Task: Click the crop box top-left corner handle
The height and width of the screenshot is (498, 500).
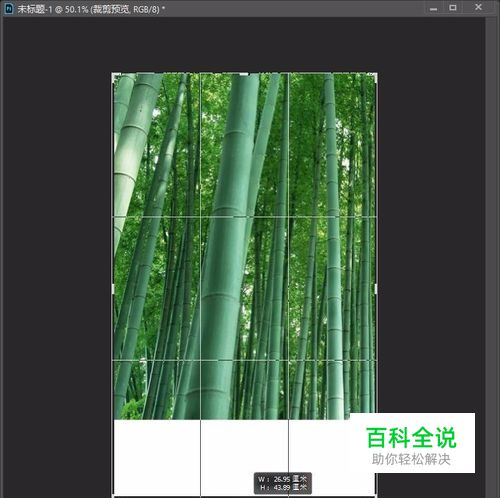Action: (x=114, y=75)
